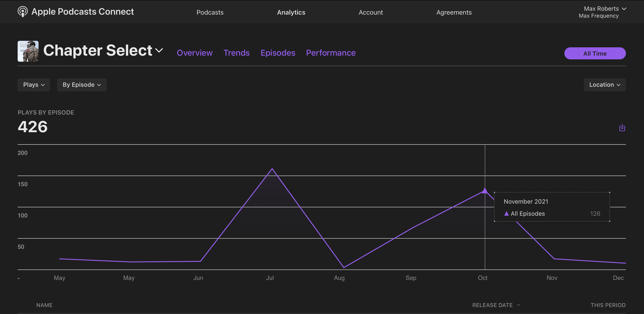
Task: Open the Max Roberts account menu
Action: 604,9
